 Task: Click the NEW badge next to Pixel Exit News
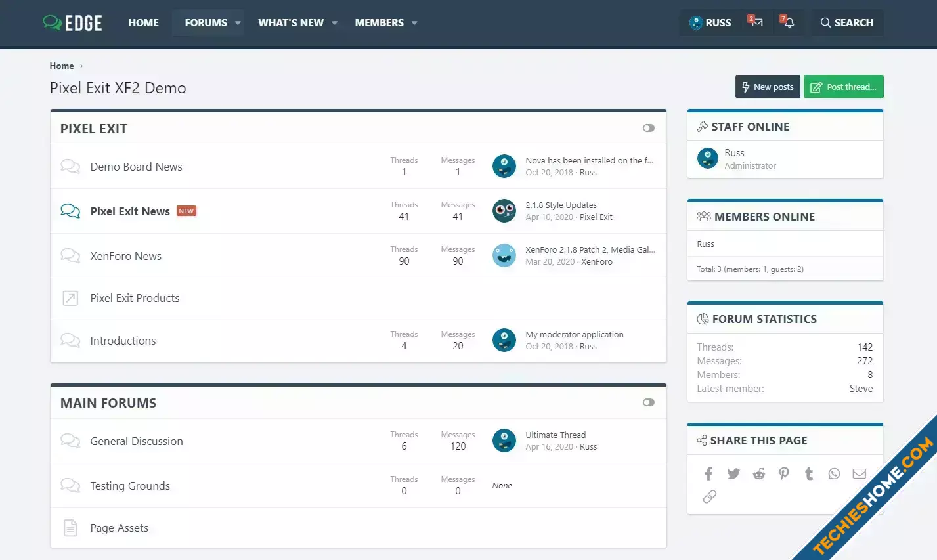coord(186,211)
